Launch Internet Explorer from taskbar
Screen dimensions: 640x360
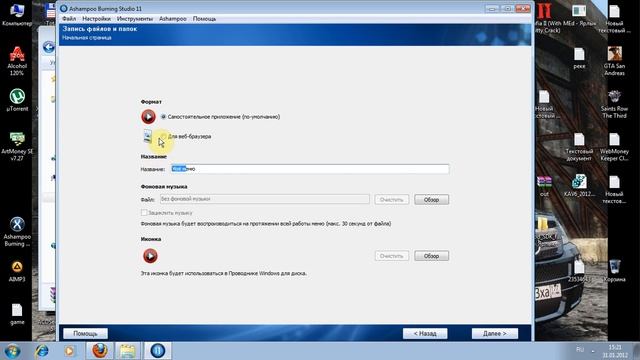[42, 351]
